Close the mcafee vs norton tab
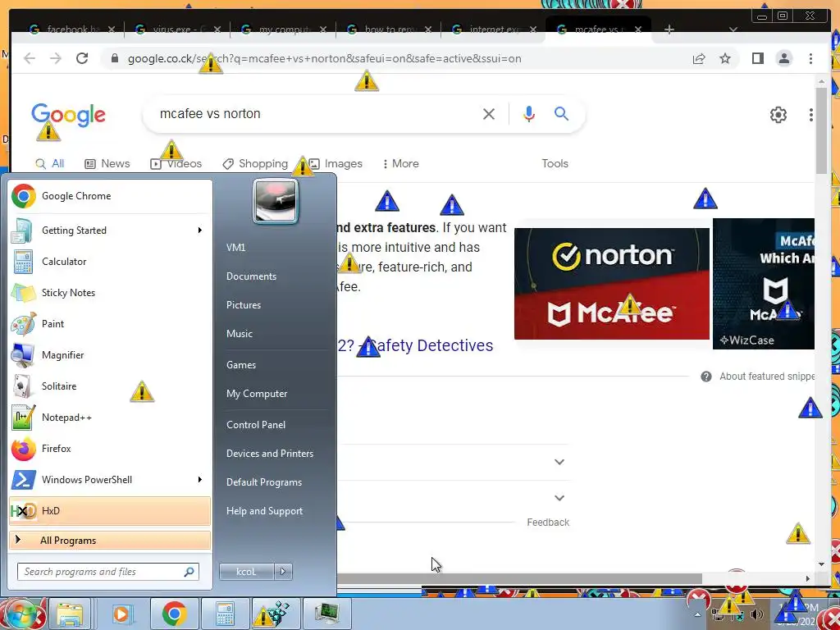This screenshot has width=840, height=630. (x=638, y=30)
